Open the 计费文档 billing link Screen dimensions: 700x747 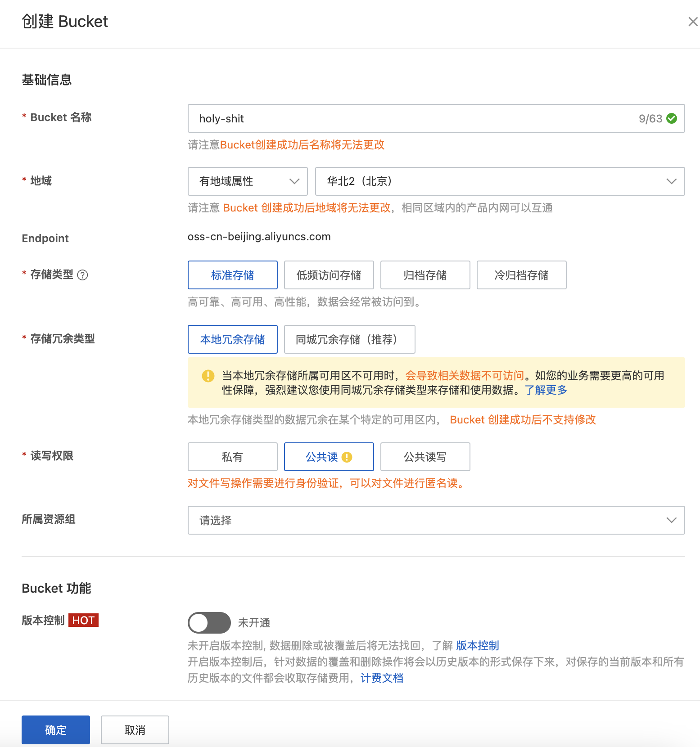point(382,678)
